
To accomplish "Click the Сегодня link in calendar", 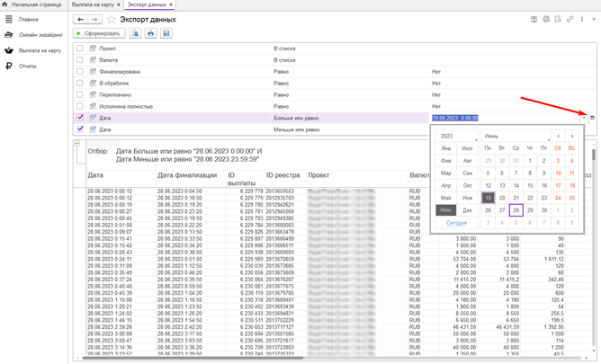I will (456, 222).
